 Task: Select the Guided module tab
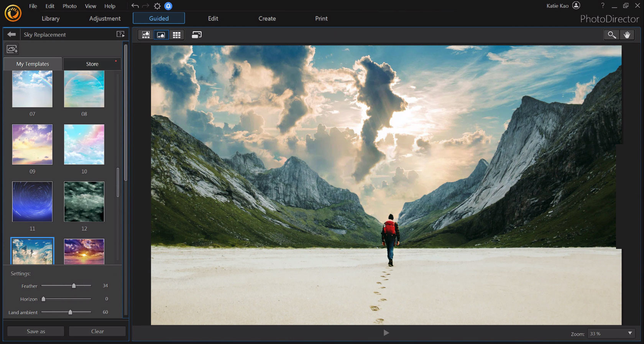coord(159,18)
